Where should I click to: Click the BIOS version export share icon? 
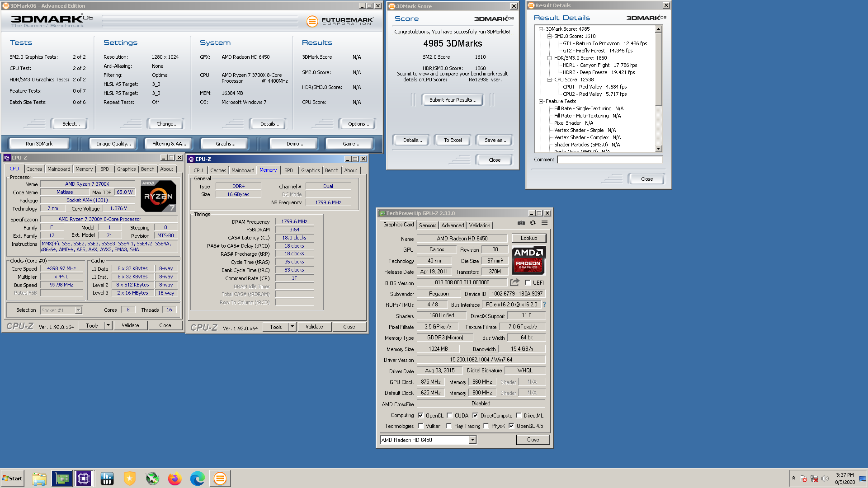(514, 282)
